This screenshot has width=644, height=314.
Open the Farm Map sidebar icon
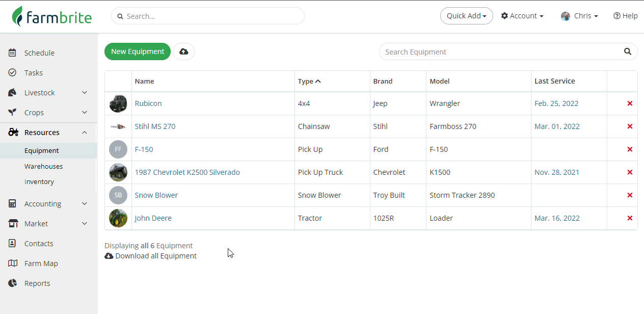click(x=13, y=264)
